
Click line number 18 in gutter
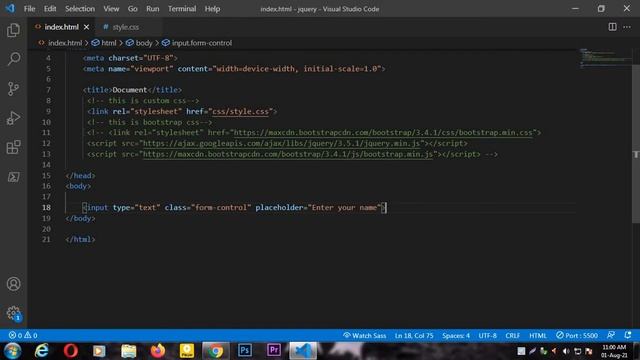click(47, 207)
